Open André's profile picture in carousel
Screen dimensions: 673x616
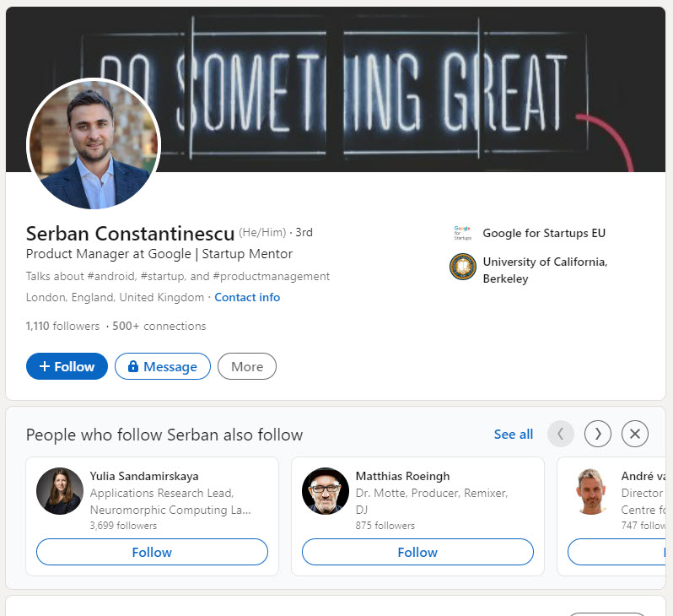tap(591, 491)
